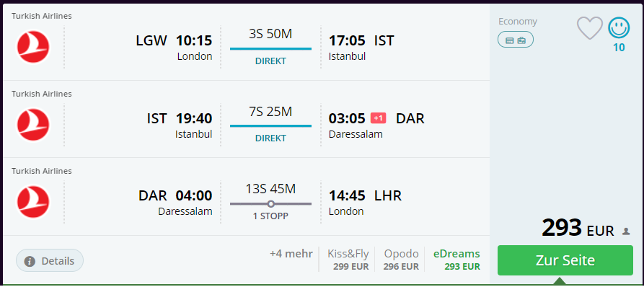The height and width of the screenshot is (287, 644).
Task: Click the info icon in Details button
Action: pos(30,261)
